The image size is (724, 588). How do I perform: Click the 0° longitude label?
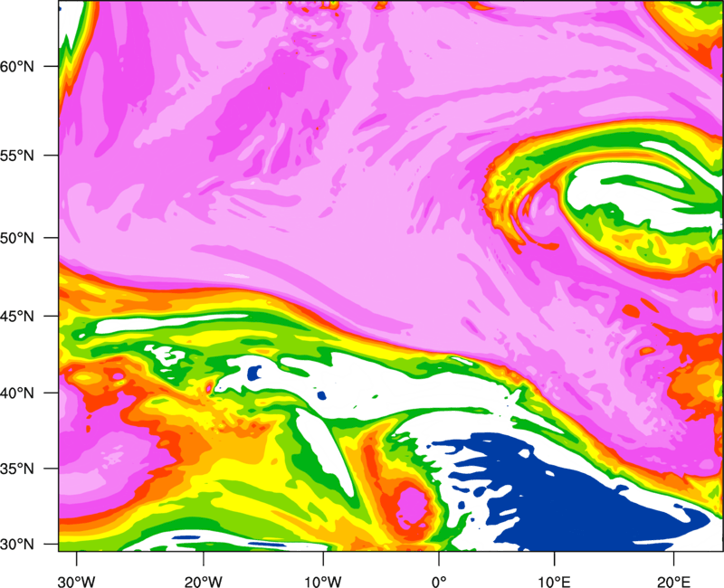(439, 582)
